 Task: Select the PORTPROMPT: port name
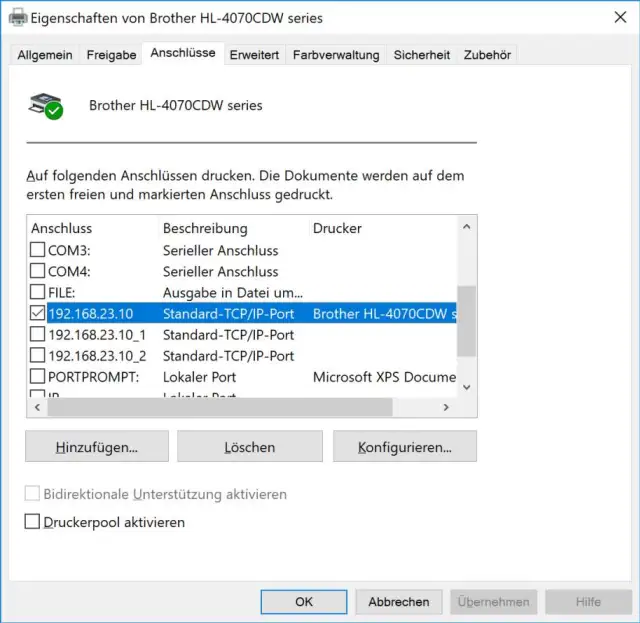(x=93, y=377)
